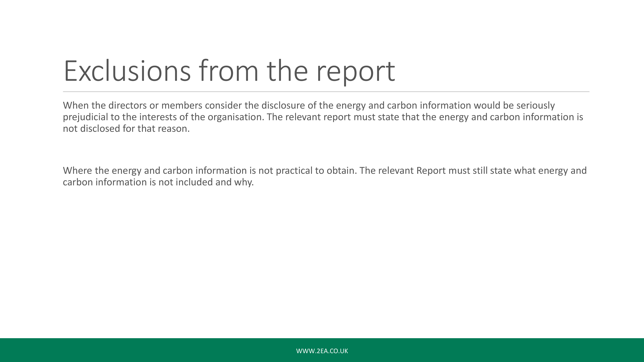This screenshot has height=362, width=644.
Task: Click the WWW.2EA.CO.UK footer link
Action: click(322, 351)
